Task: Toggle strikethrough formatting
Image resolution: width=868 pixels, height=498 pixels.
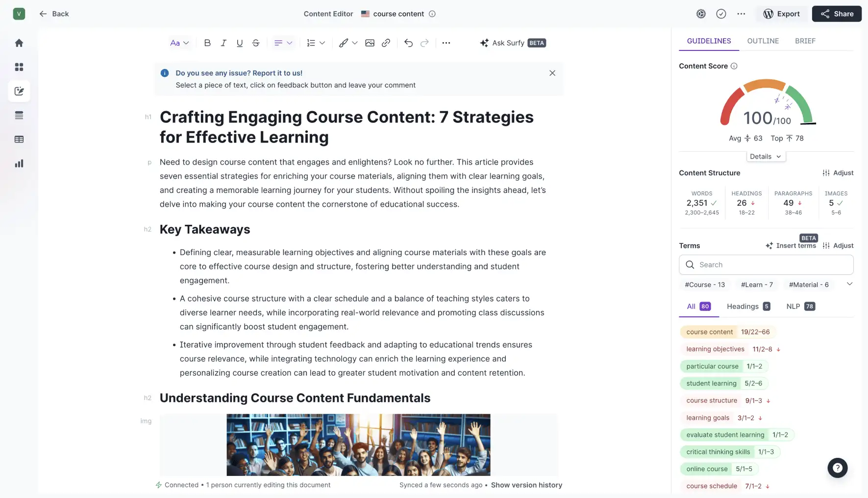Action: coord(255,43)
